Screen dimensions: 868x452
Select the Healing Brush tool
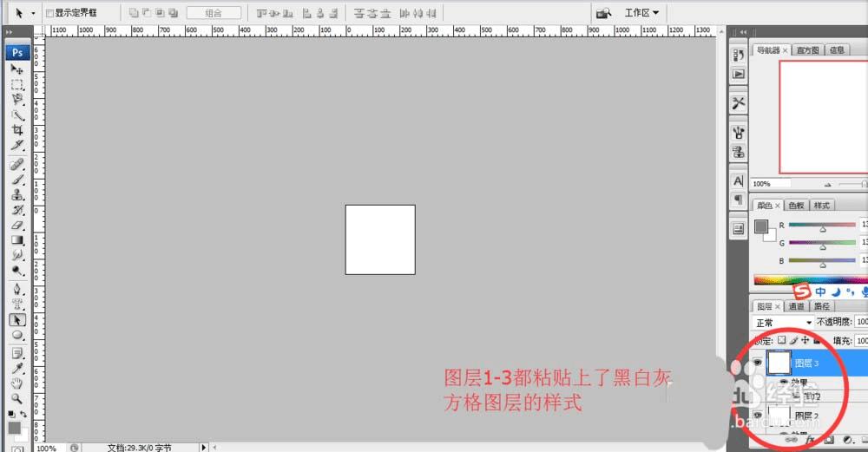[x=17, y=164]
